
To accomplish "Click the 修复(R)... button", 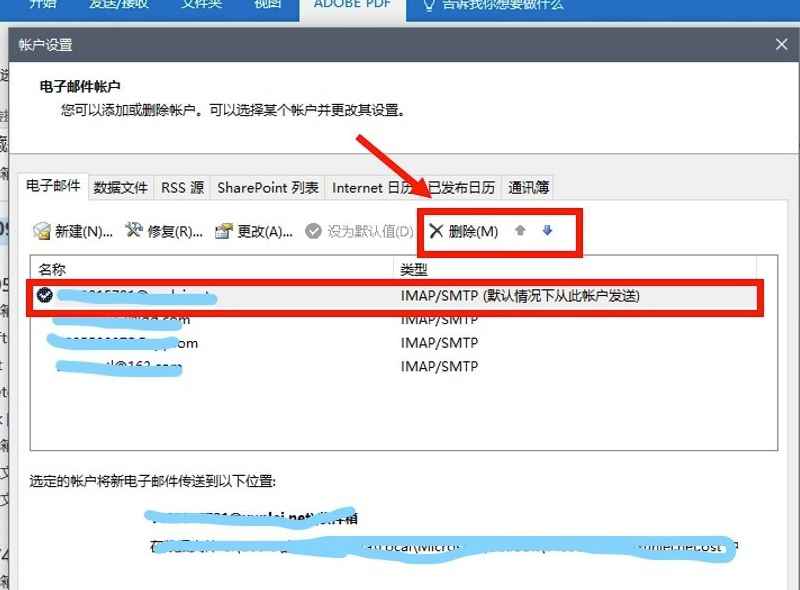I will click(164, 231).
